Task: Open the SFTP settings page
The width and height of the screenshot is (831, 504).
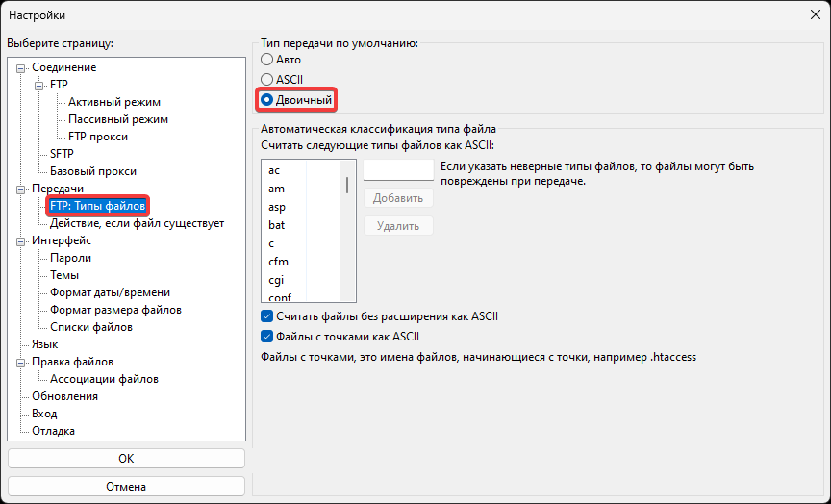Action: (x=62, y=154)
